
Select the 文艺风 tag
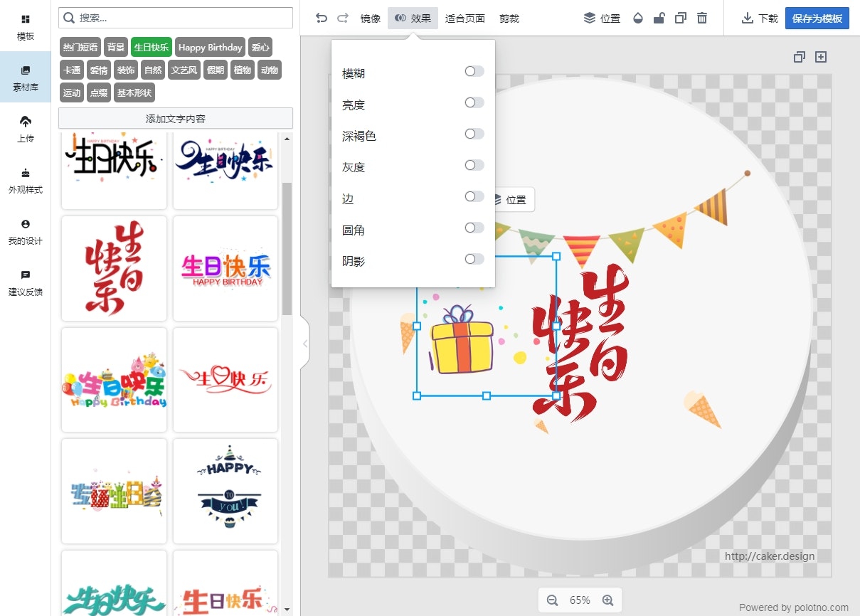point(184,70)
